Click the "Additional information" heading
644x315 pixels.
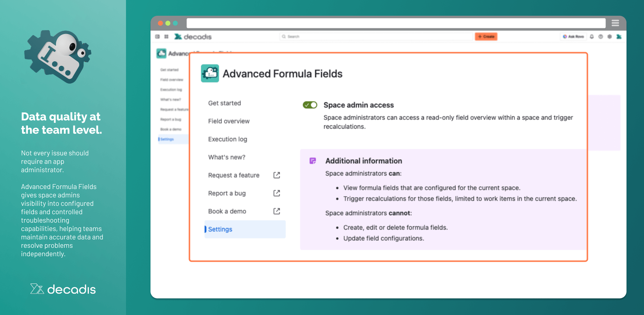pyautogui.click(x=364, y=161)
